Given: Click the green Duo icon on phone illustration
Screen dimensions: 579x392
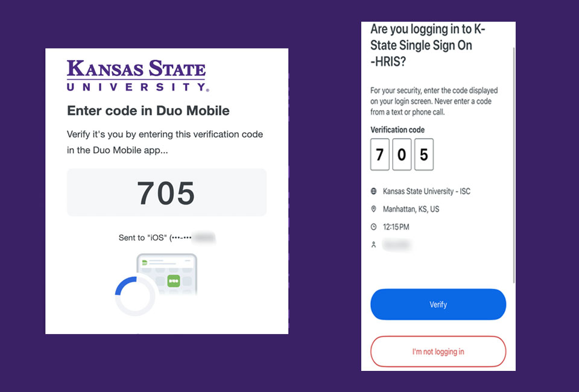Looking at the screenshot, I should coord(174,281).
